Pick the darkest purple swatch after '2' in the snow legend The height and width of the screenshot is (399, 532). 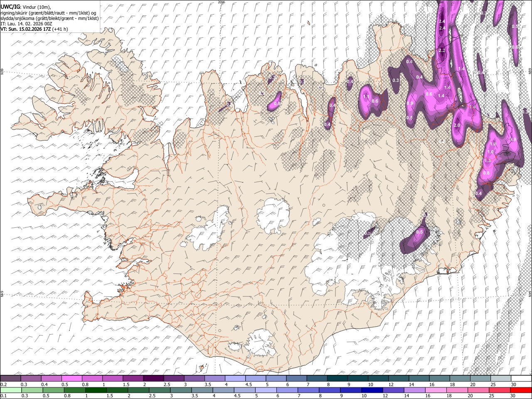(153, 379)
